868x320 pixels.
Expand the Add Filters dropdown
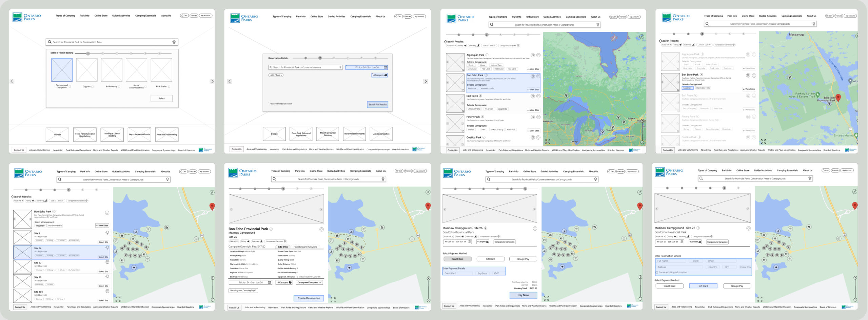tap(276, 75)
